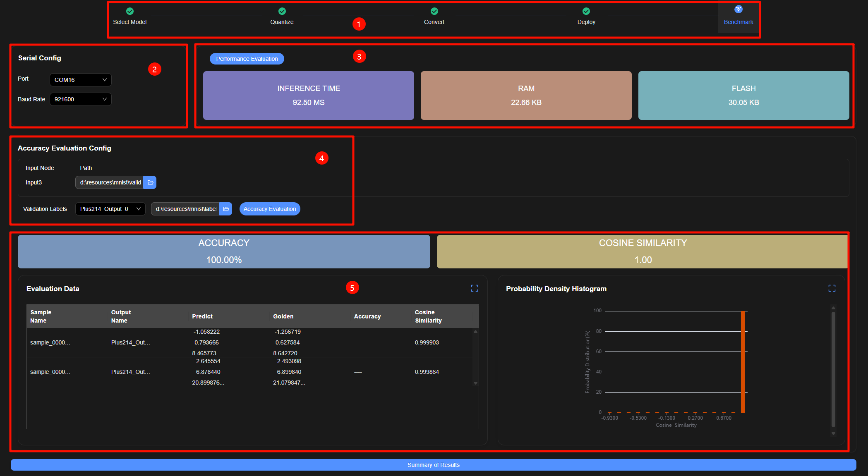Click the Deploy step checkmark icon

[586, 11]
